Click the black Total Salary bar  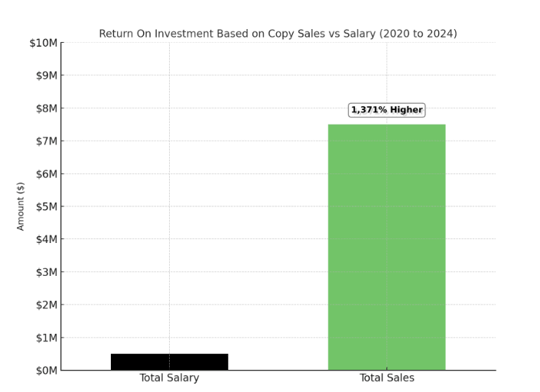(x=169, y=361)
